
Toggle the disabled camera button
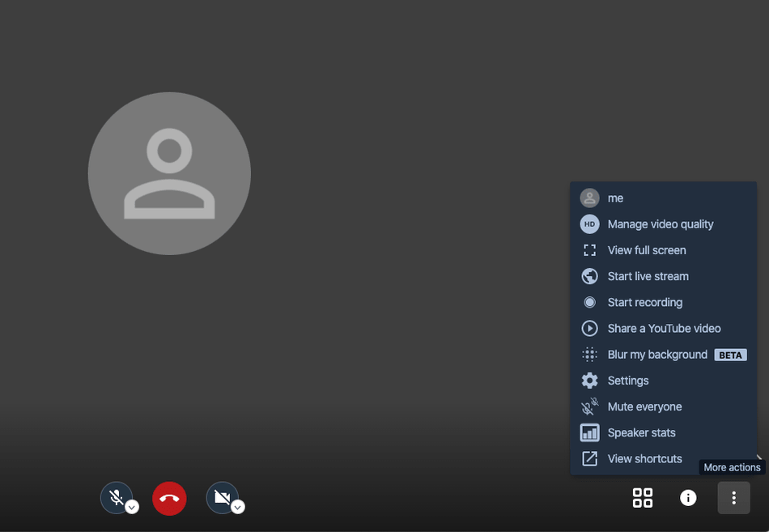(x=222, y=498)
